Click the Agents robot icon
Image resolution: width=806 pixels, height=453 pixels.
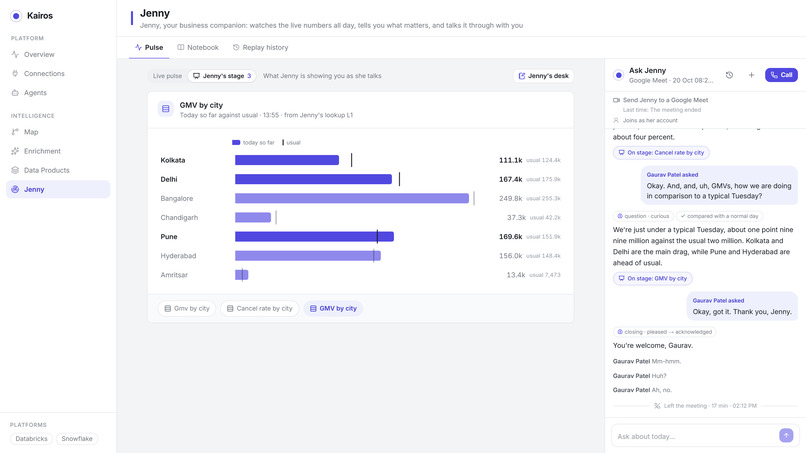click(x=15, y=93)
